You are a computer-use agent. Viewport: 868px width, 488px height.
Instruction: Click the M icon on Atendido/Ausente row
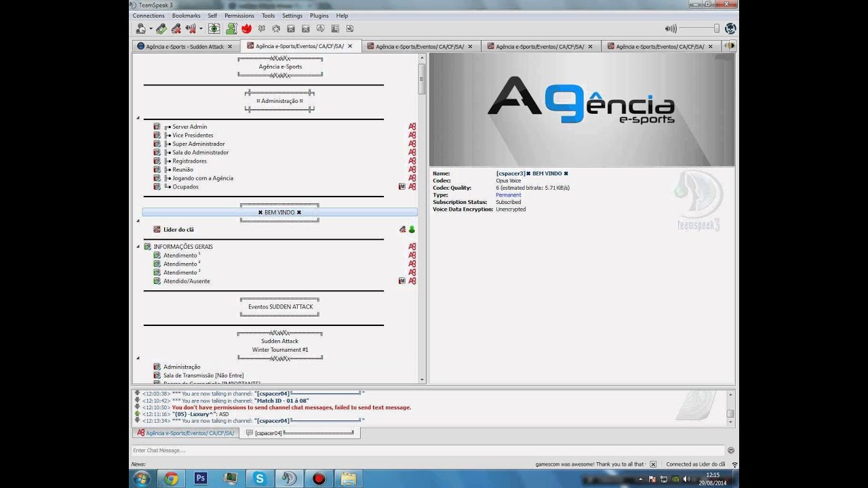coord(402,281)
